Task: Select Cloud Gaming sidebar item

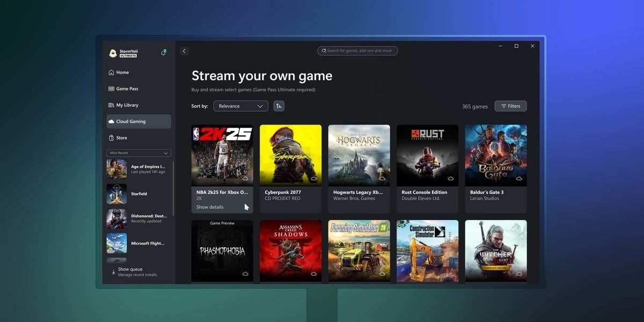Action: (x=138, y=121)
